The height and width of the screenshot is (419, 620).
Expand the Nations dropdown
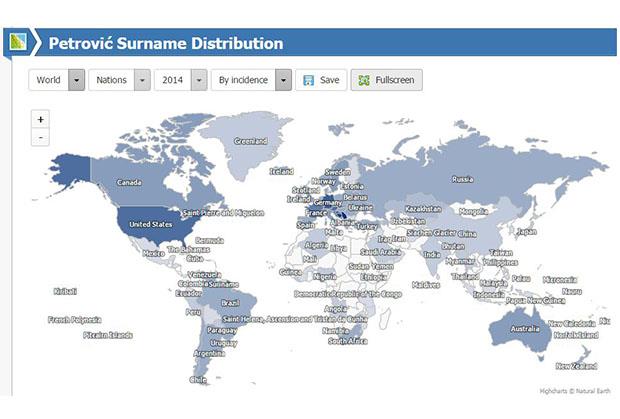tap(142, 80)
